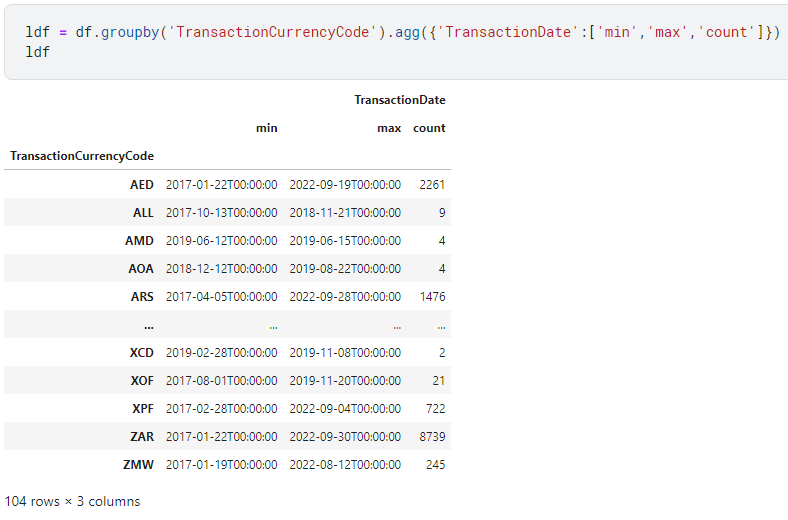Click XCD min date 2019-02-28T00:00:00

(x=222, y=353)
